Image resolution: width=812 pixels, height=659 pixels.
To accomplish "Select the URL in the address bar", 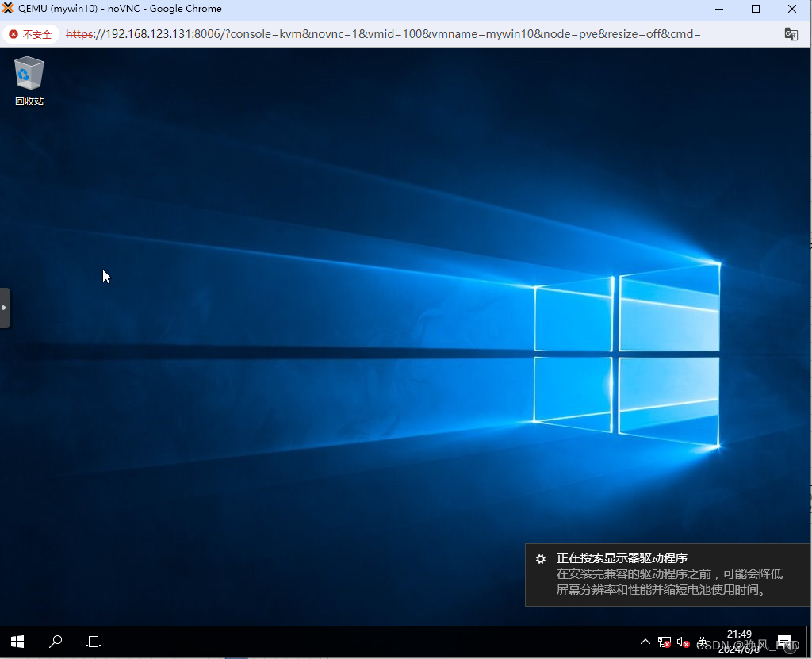I will (383, 34).
